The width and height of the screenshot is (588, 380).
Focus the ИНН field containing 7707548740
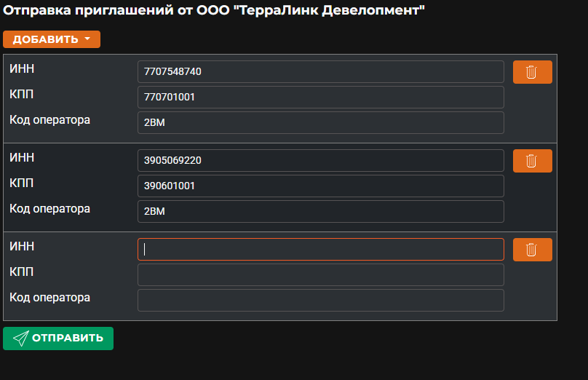tap(321, 71)
